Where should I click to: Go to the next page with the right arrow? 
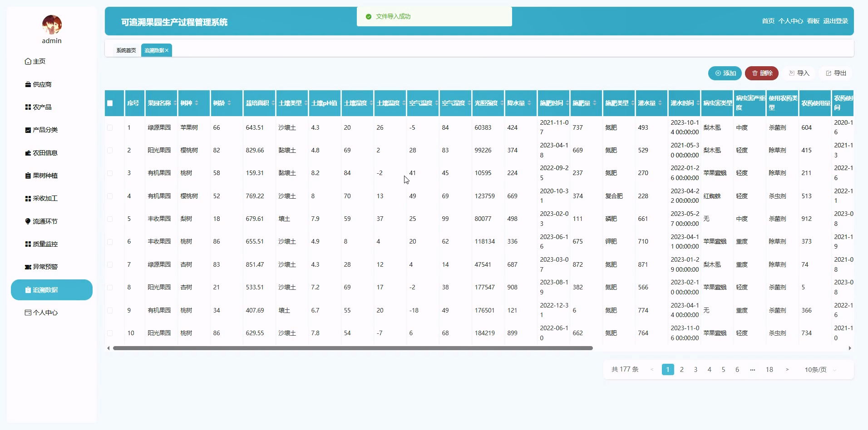coord(787,370)
